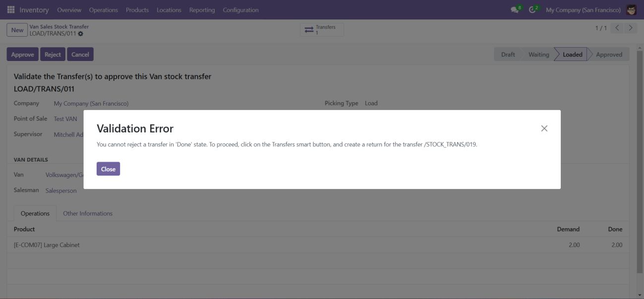Image resolution: width=644 pixels, height=299 pixels.
Task: Open the Products menu
Action: tap(137, 10)
